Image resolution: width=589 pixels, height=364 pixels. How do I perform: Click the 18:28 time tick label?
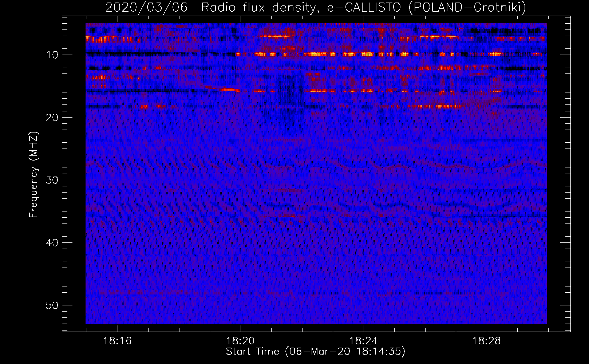point(487,341)
